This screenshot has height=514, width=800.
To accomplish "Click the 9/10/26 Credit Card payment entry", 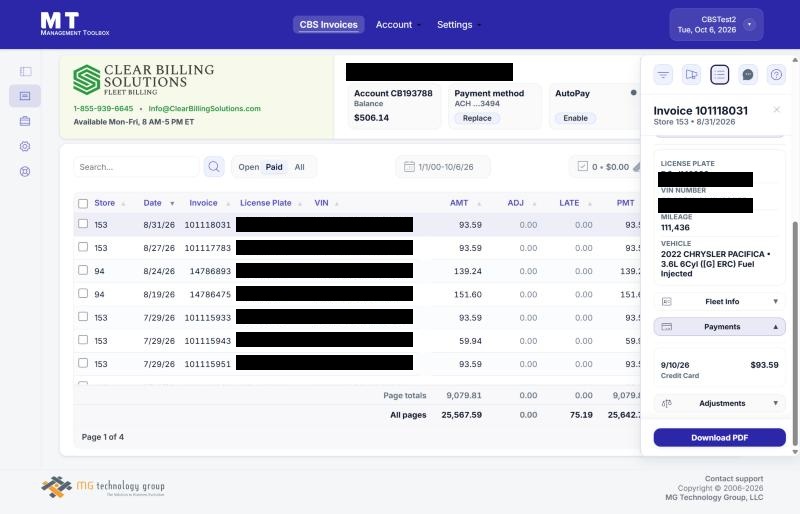I will tap(719, 370).
